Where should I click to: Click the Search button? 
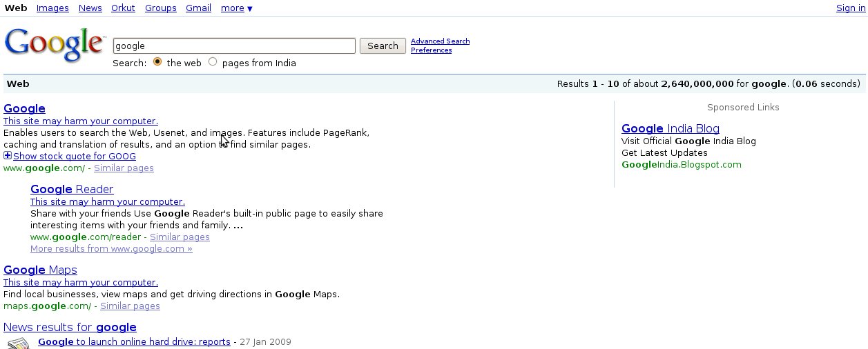tap(383, 46)
